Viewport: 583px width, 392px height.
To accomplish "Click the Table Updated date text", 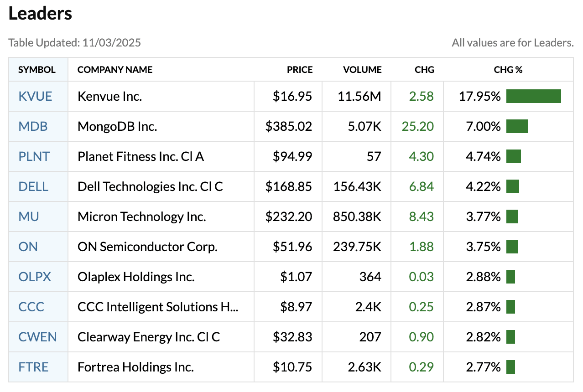I will [x=74, y=42].
